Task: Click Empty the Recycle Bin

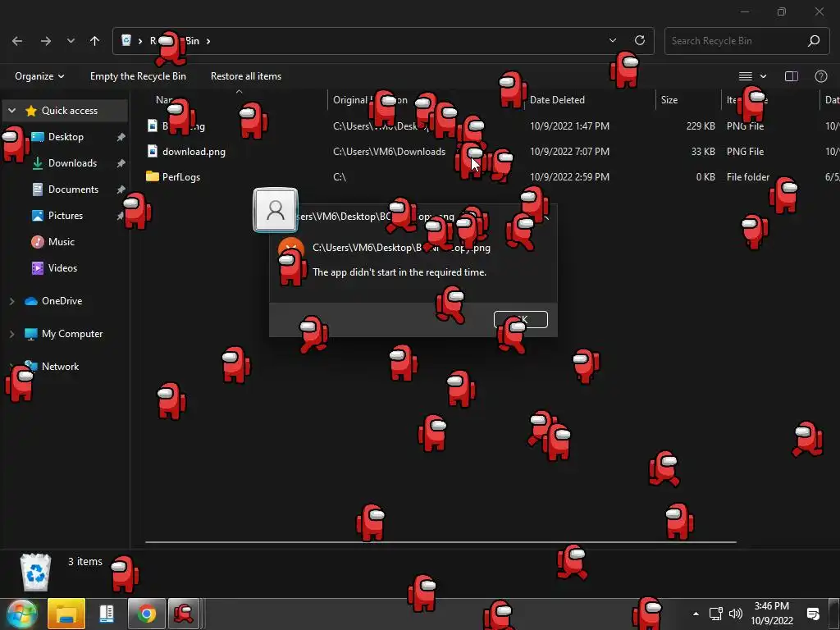Action: [x=138, y=76]
